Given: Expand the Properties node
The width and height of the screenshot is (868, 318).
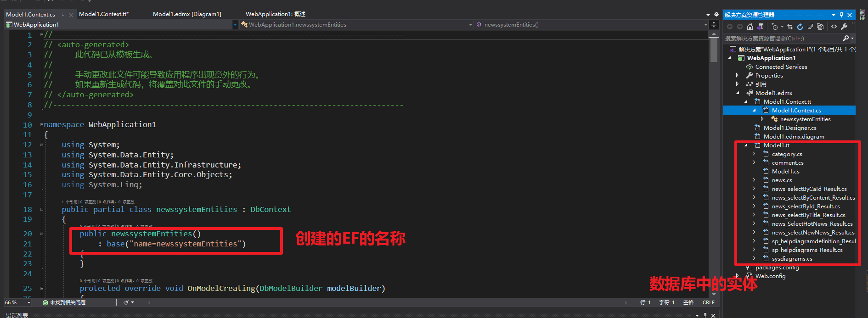Looking at the screenshot, I should point(738,76).
